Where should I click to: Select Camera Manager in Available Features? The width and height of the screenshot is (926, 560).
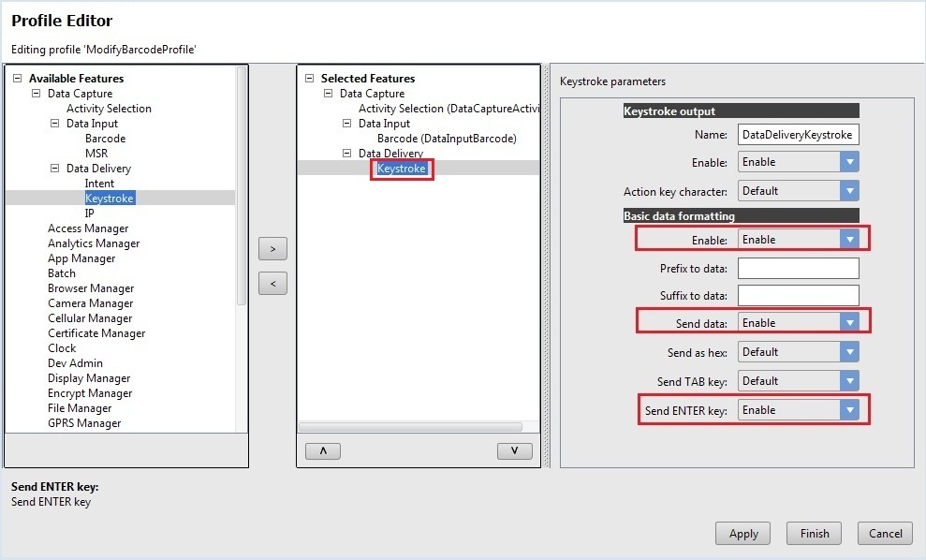tap(90, 303)
